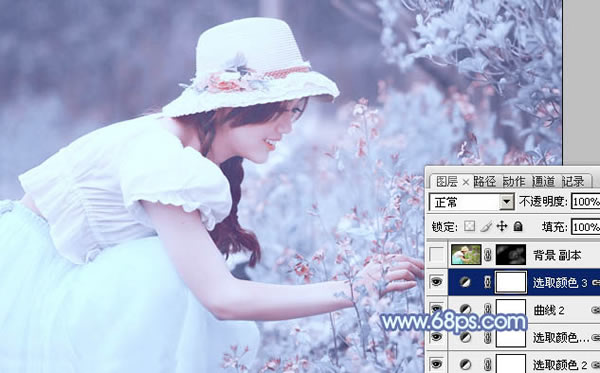Click the lock image pixels brush icon

486,226
